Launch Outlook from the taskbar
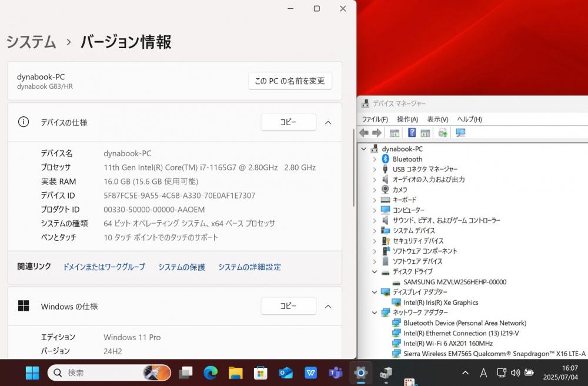The height and width of the screenshot is (386, 588). pyautogui.click(x=286, y=373)
